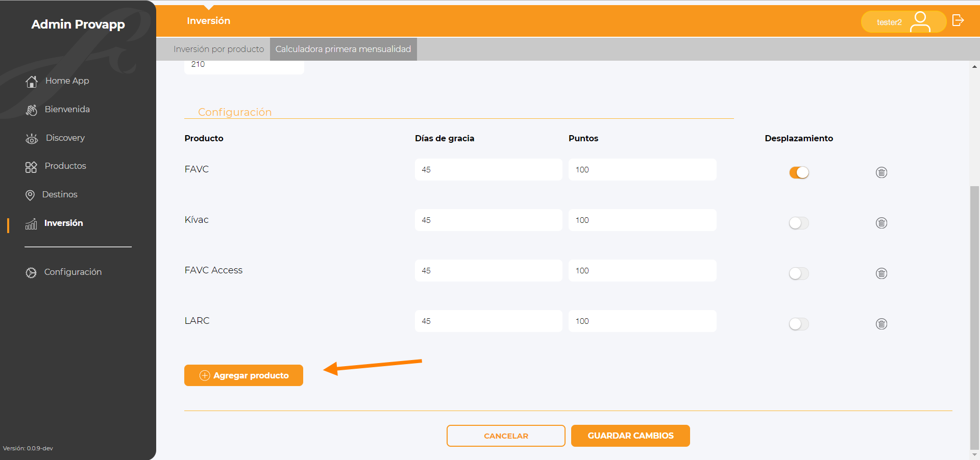The width and height of the screenshot is (980, 460).
Task: Click the Configuración section heading
Action: point(235,112)
